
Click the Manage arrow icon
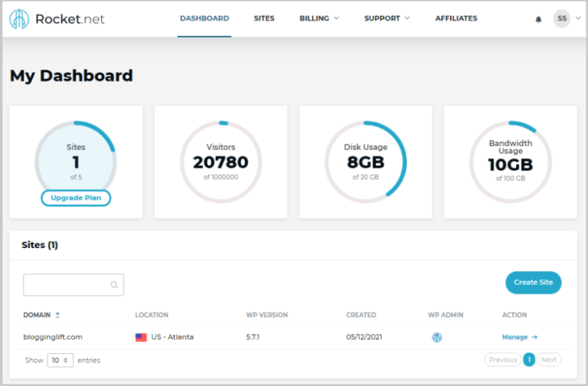coord(534,337)
